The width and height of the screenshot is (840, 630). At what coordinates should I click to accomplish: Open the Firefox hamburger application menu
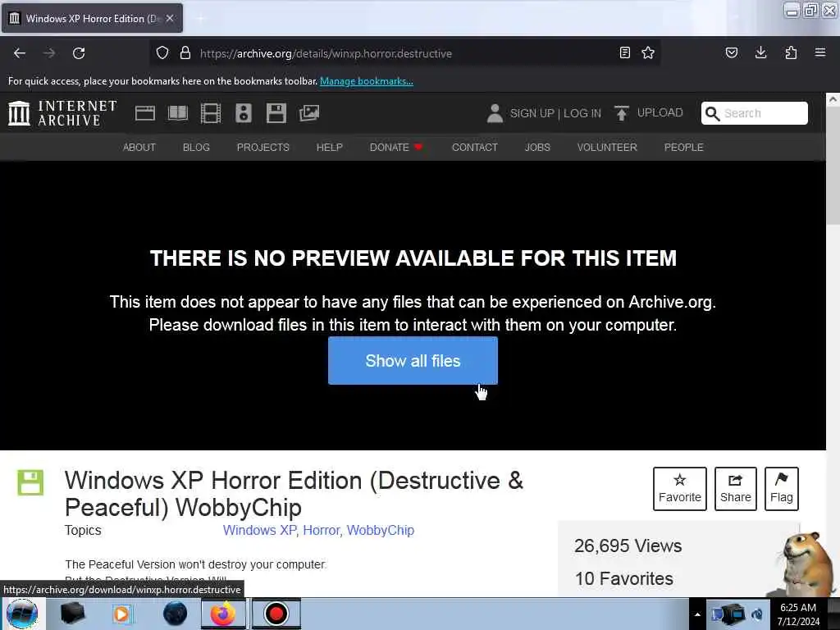[820, 52]
